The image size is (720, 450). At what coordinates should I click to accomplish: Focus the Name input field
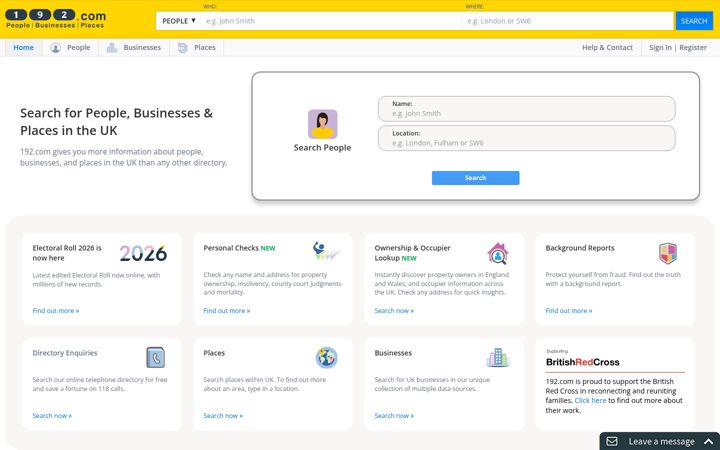[526, 109]
